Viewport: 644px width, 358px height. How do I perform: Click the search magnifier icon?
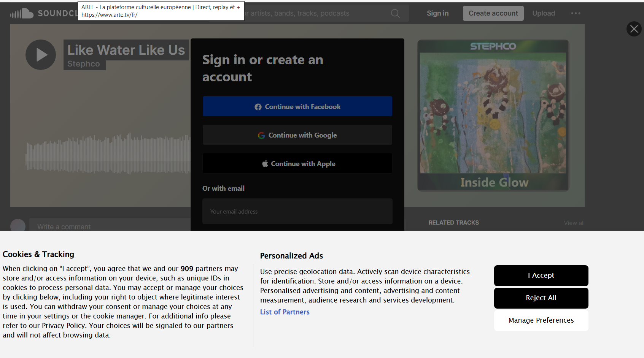click(396, 14)
